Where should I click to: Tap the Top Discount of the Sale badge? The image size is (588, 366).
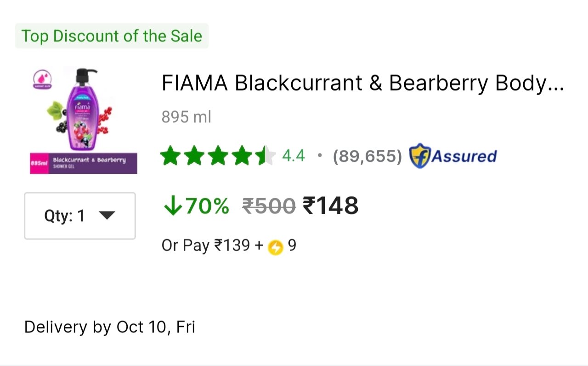pyautogui.click(x=112, y=36)
